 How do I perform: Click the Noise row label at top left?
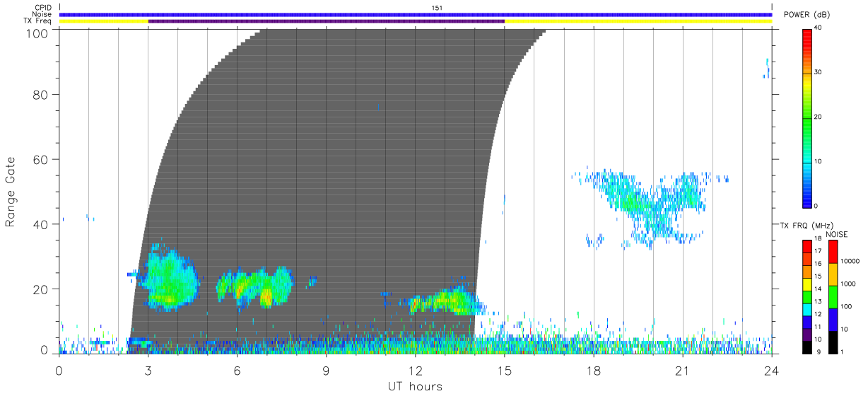click(42, 14)
